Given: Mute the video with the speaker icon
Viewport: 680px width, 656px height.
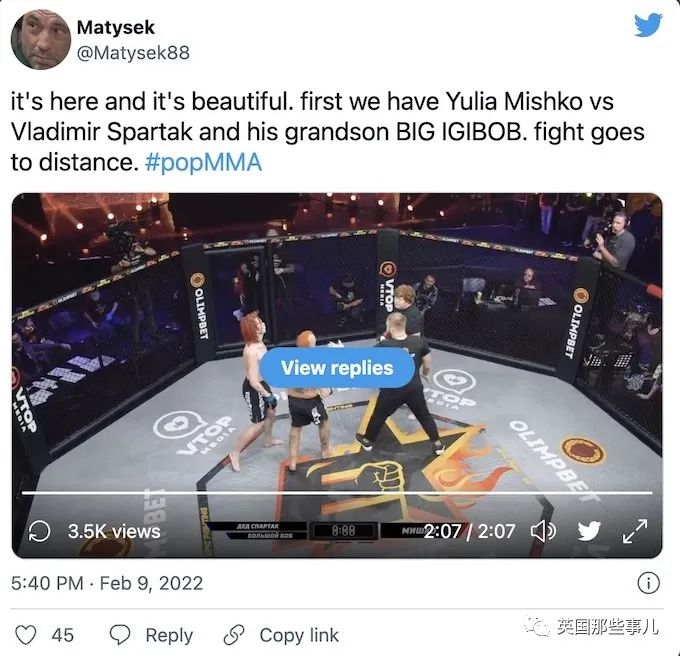Looking at the screenshot, I should pyautogui.click(x=543, y=531).
